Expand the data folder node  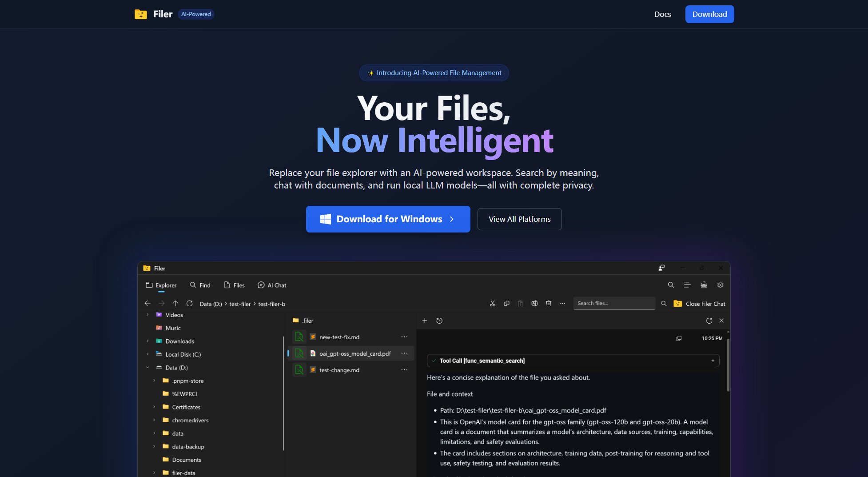154,433
